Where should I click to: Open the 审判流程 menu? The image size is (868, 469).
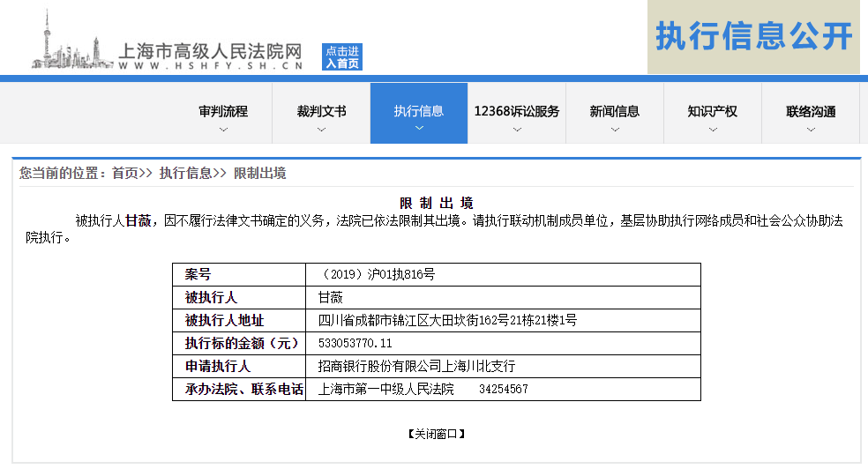tap(223, 114)
